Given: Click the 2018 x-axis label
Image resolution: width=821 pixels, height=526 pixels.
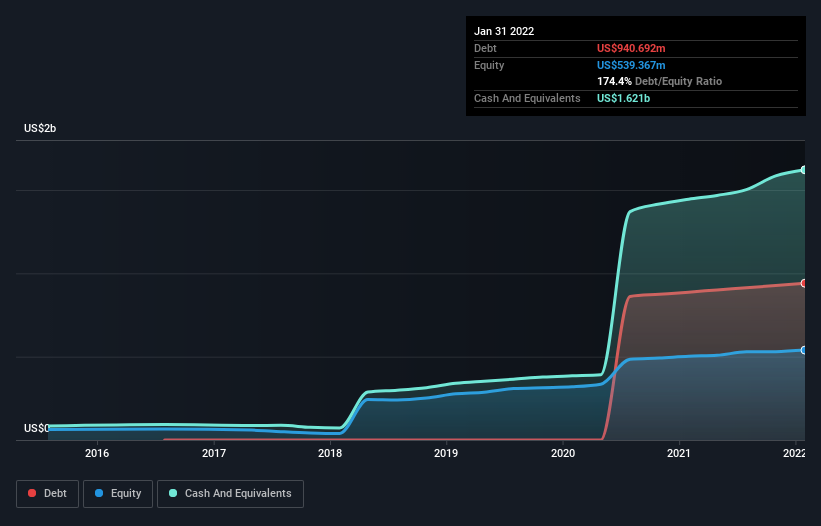Looking at the screenshot, I should pos(330,453).
